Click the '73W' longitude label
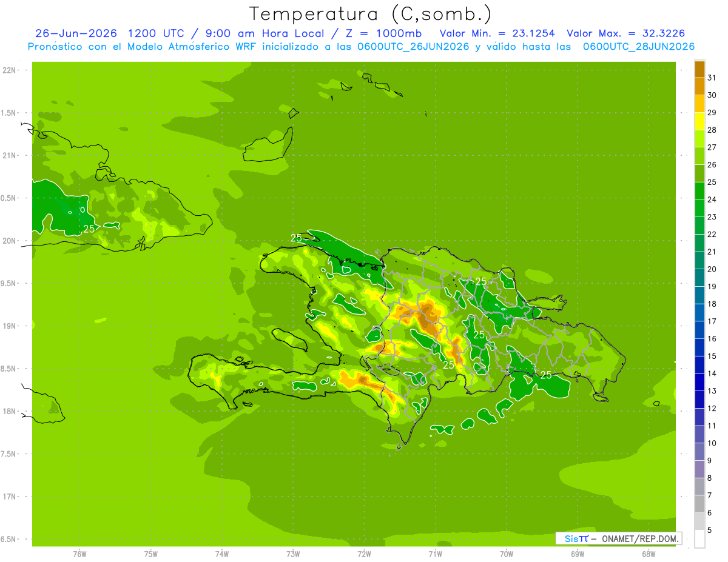728x562 pixels. 293,554
